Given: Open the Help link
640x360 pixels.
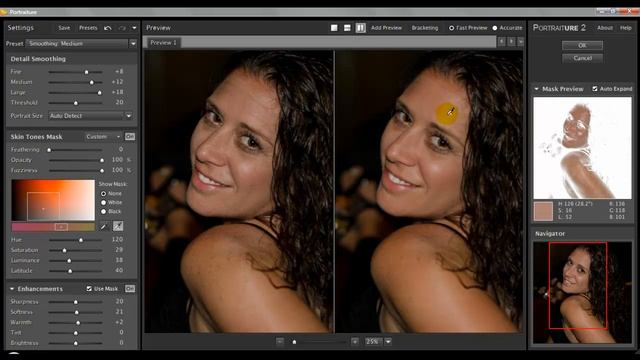Looking at the screenshot, I should pos(626,28).
